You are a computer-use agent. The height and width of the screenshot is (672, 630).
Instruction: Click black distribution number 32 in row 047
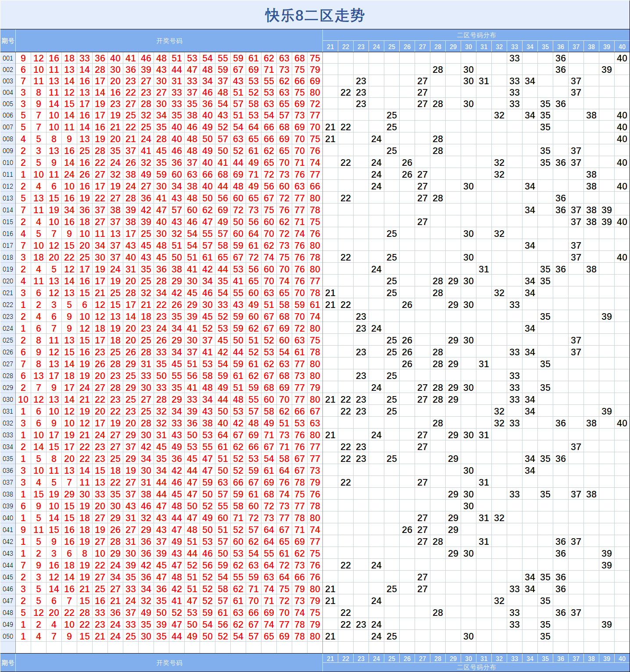[x=499, y=601]
